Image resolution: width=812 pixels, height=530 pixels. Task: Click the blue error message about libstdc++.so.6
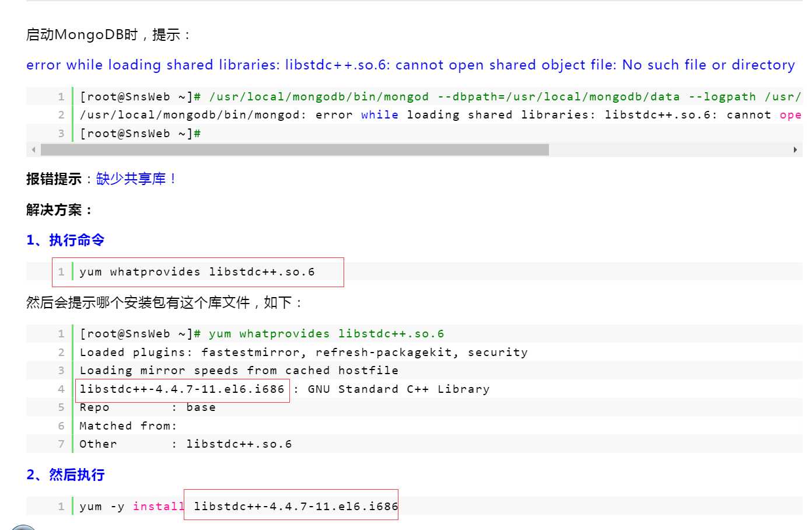411,65
